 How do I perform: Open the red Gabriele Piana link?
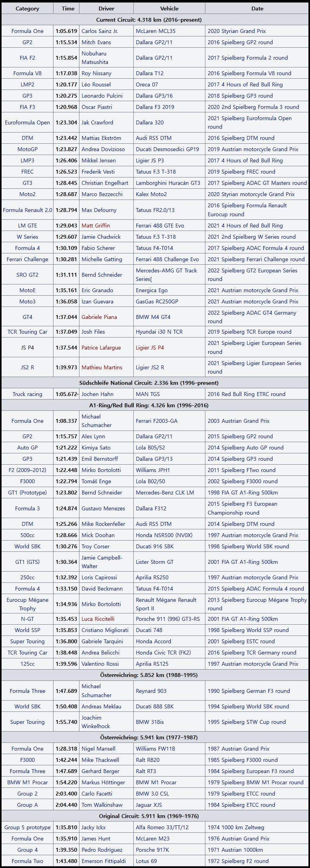pyautogui.click(x=99, y=317)
